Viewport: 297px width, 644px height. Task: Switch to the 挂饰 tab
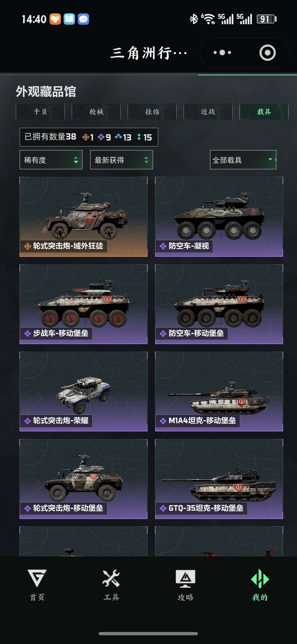[x=152, y=112]
